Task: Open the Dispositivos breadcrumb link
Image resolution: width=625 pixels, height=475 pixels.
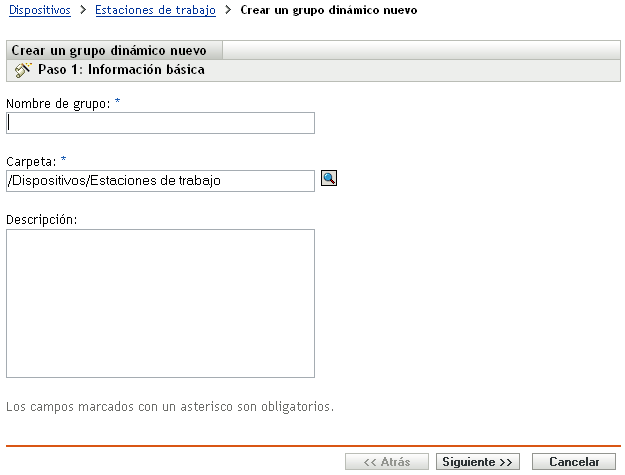Action: point(39,10)
